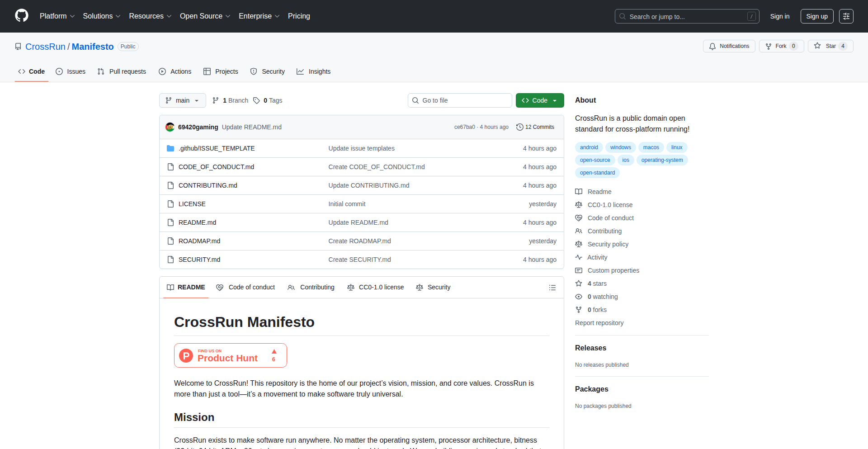Fork the Manifesto repository
This screenshot has width=868, height=449.
click(781, 46)
